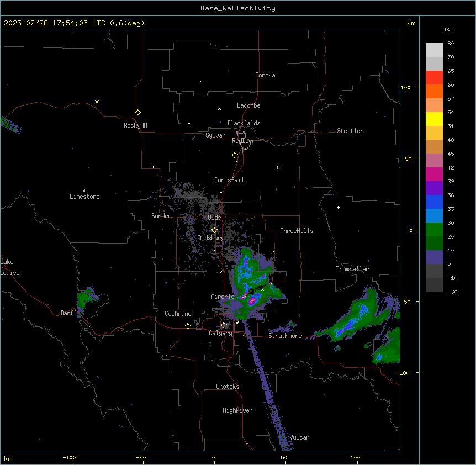Image resolution: width=476 pixels, height=465 pixels.
Task: Click the yellow V marker northwest of RockyMH
Action: click(x=97, y=102)
